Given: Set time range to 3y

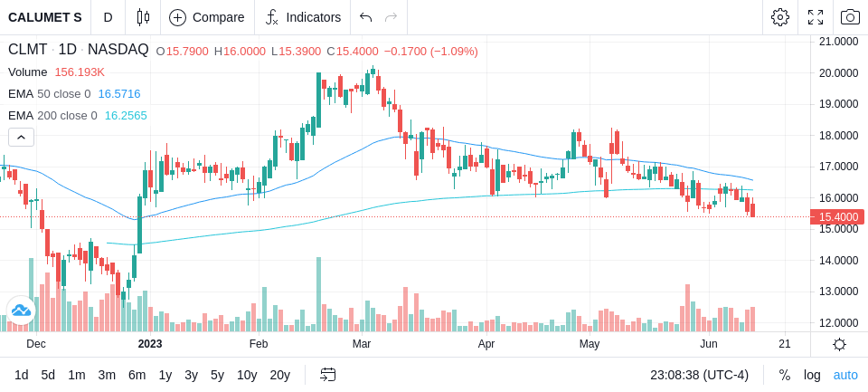Looking at the screenshot, I should point(191,375).
